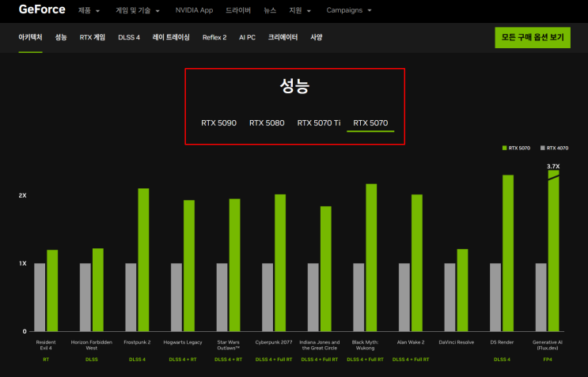Show RTX 5090 performance chart
This screenshot has height=377, width=588.
(218, 123)
